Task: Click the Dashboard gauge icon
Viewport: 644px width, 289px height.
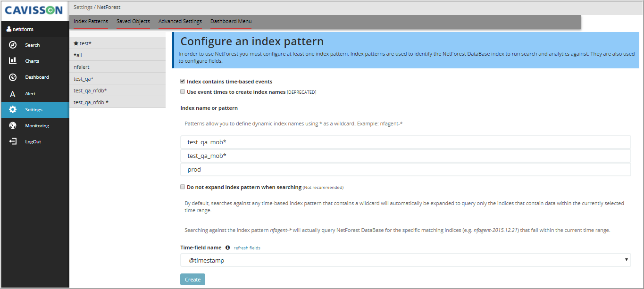Action: point(13,77)
